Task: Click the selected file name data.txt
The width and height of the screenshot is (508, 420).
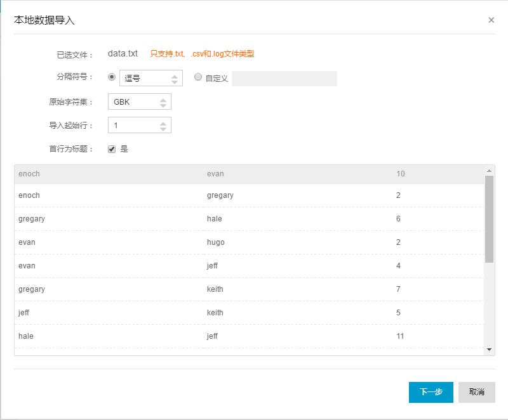Action: [x=123, y=54]
